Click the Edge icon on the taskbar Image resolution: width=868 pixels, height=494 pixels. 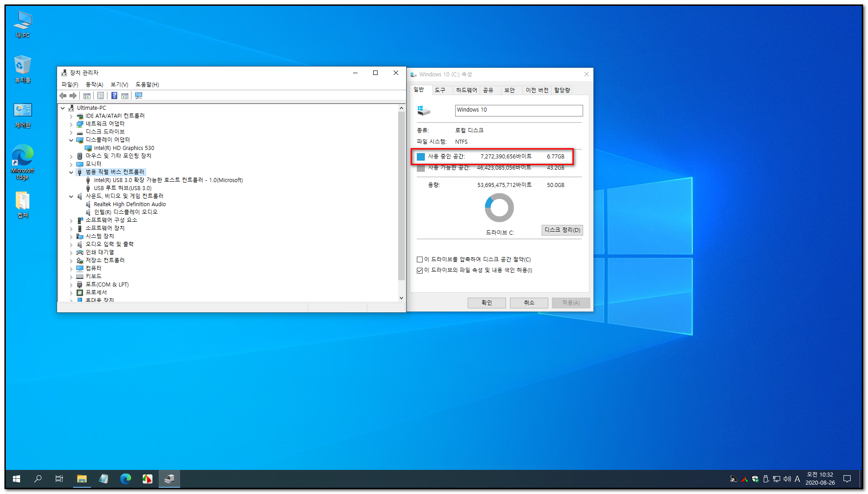[x=126, y=479]
